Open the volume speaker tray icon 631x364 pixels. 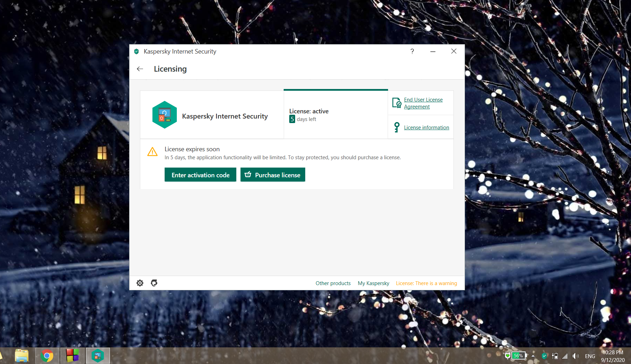pos(576,356)
